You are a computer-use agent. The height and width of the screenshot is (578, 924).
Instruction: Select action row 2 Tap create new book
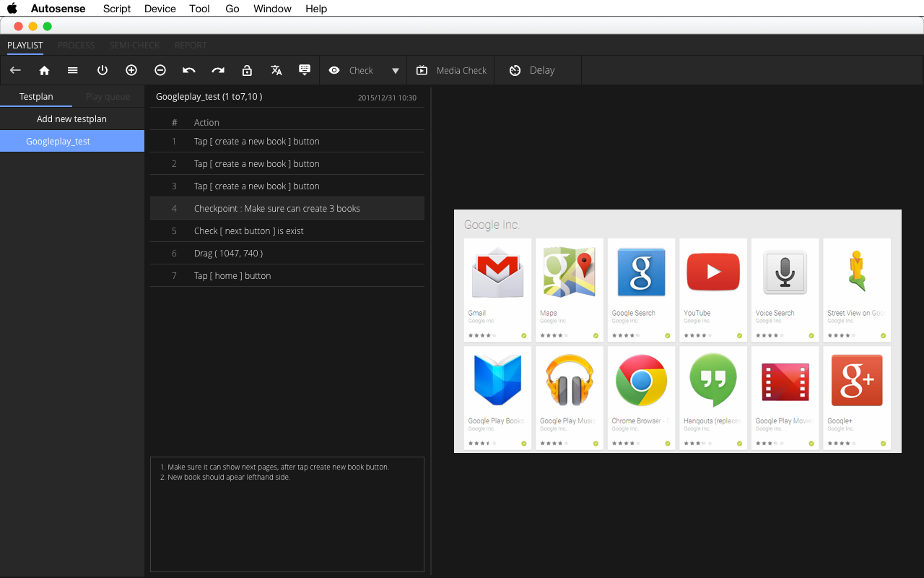pos(287,163)
